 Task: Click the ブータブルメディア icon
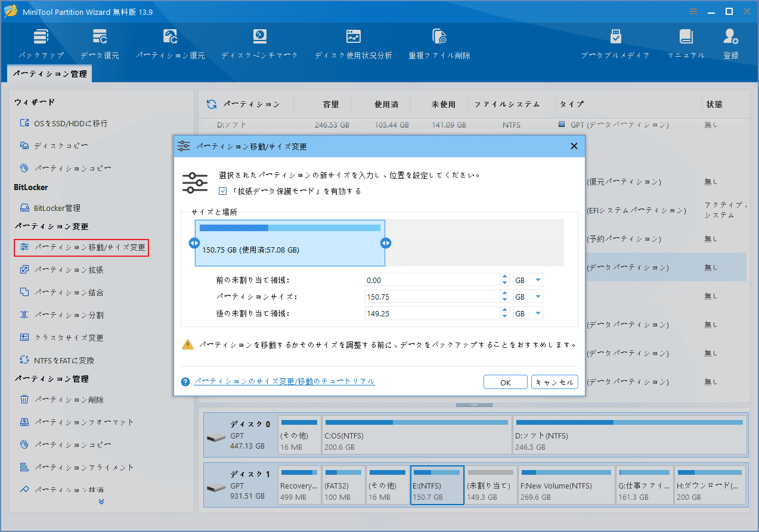coord(615,44)
